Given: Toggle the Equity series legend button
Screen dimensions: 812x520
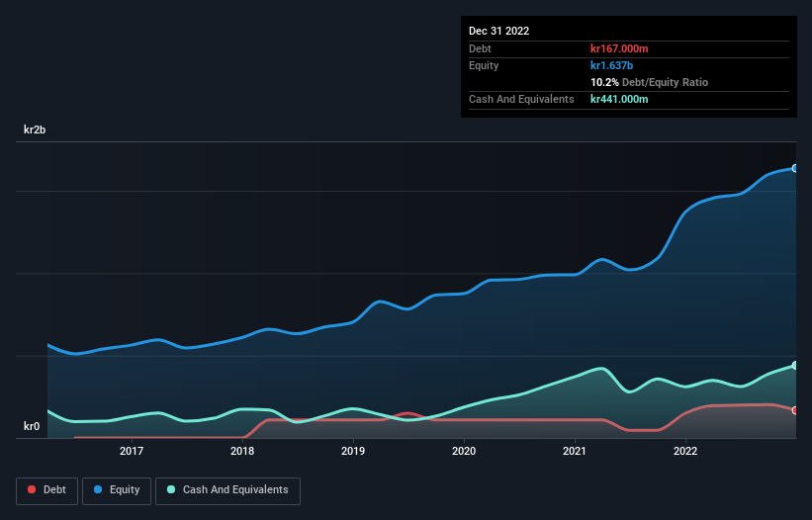Looking at the screenshot, I should click(x=117, y=490).
